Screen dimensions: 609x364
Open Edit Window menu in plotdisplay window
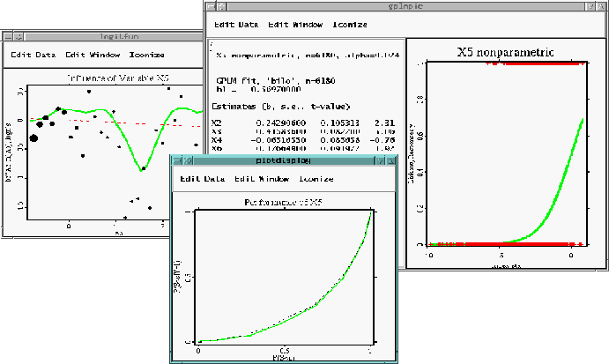(262, 179)
